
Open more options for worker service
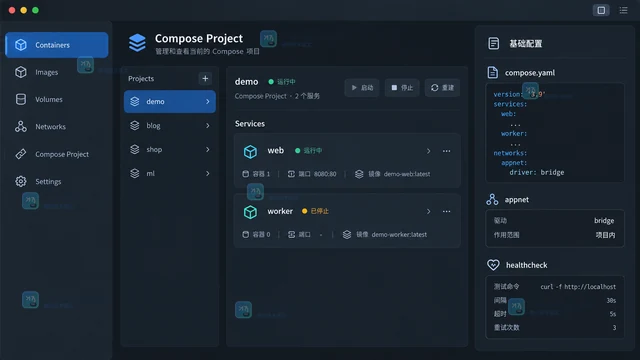coord(447,211)
